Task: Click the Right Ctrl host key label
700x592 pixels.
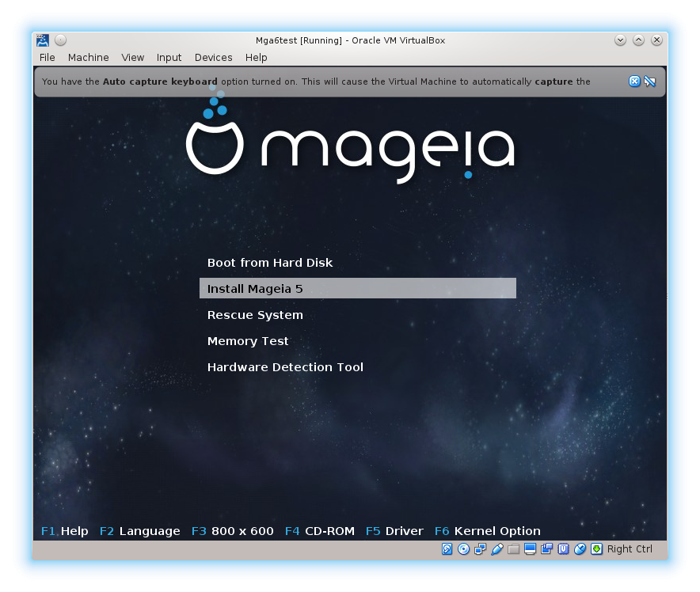Action: 630,548
